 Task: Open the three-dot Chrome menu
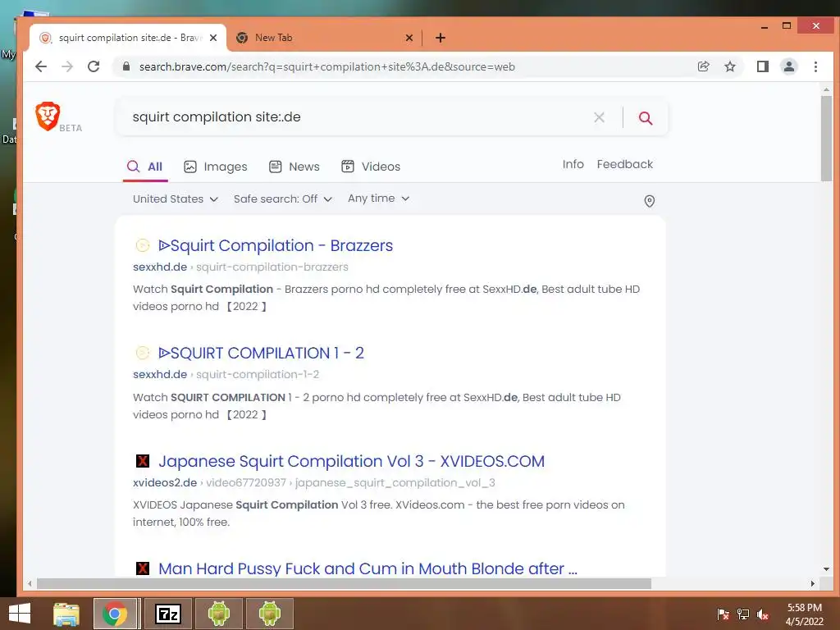[x=815, y=66]
